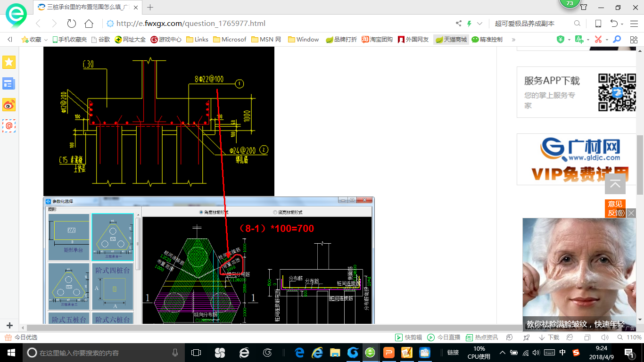
Task: Add sidebar app with the plus icon
Action: 9,326
